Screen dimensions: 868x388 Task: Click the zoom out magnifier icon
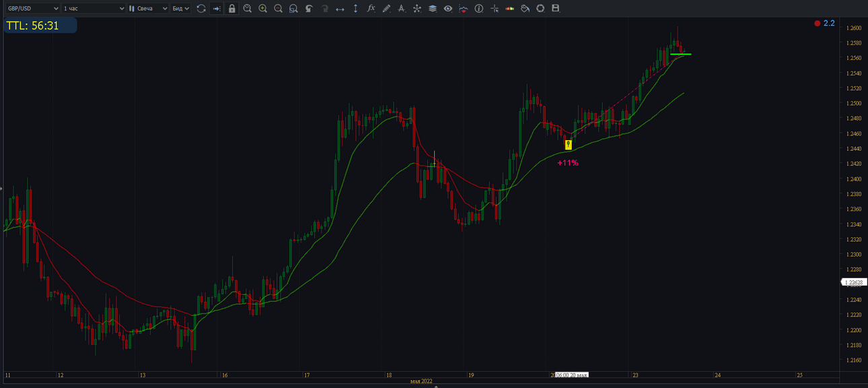pos(278,9)
